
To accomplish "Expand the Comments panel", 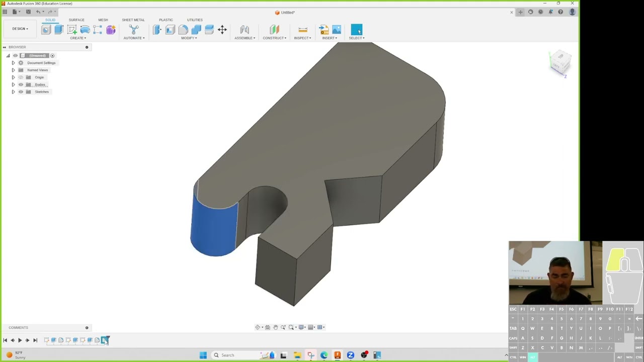I will pyautogui.click(x=87, y=328).
